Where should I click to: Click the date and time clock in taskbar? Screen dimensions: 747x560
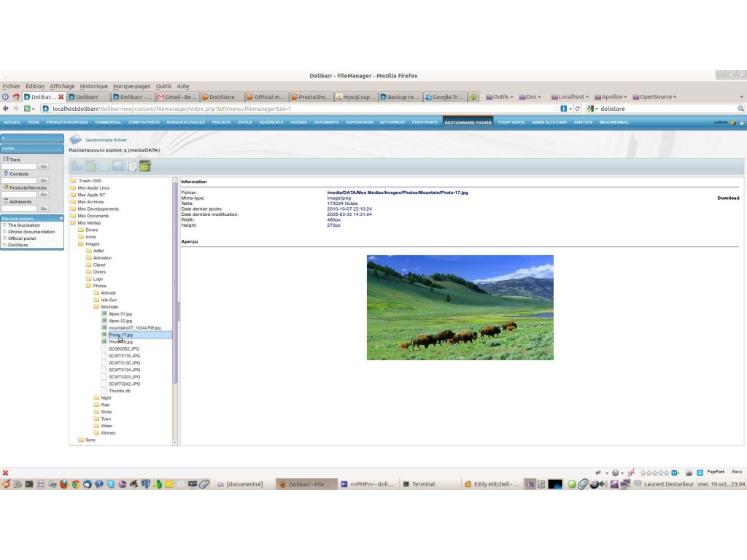(721, 484)
